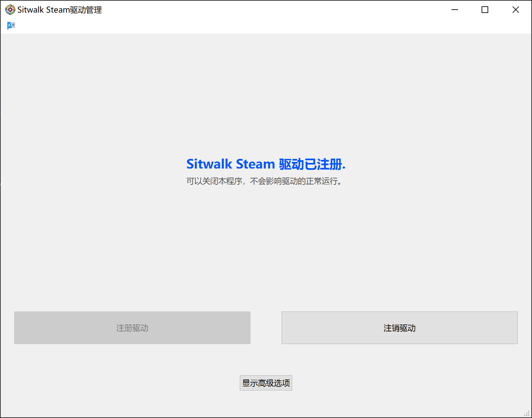The image size is (532, 418).
Task: Maximize the Sitwalk Steam window
Action: (x=485, y=10)
